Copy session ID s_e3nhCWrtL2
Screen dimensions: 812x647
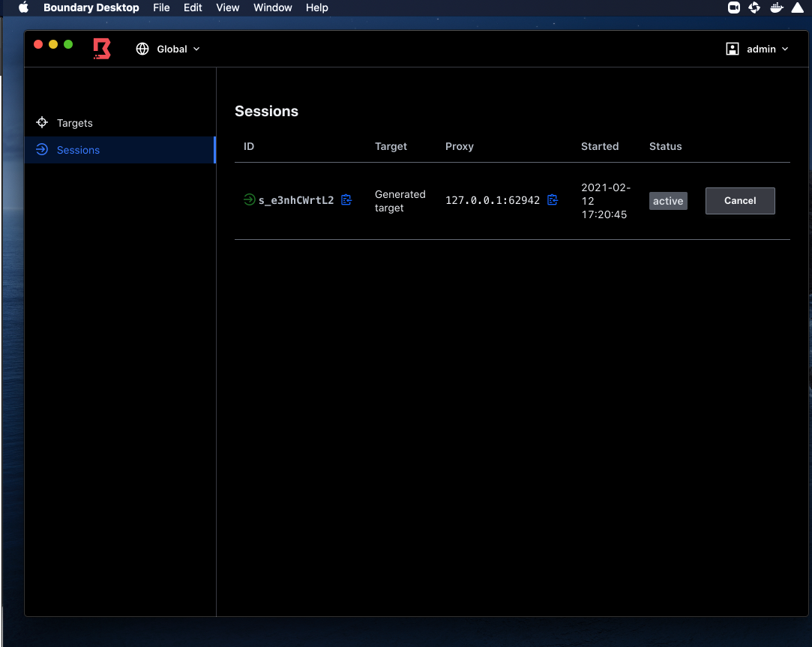tap(346, 200)
